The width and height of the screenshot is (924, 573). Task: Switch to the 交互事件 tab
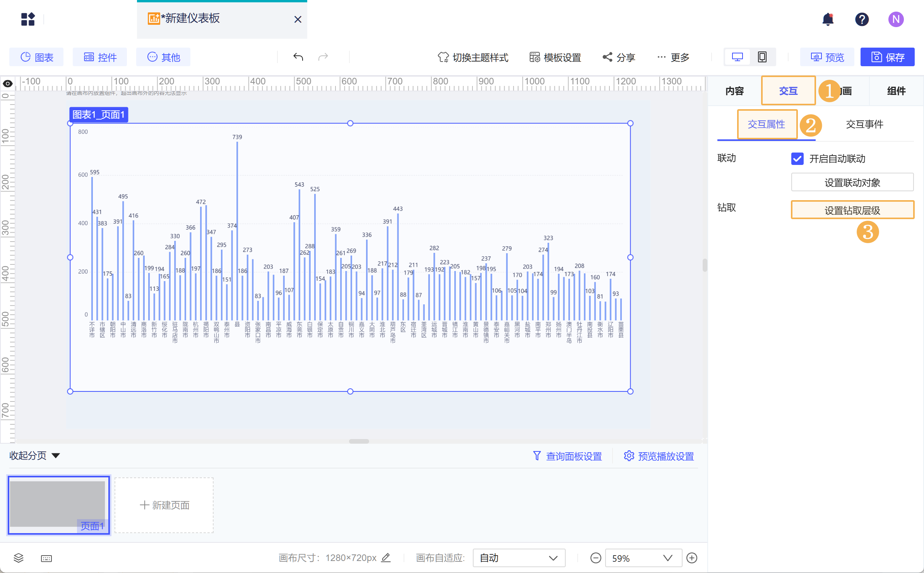(864, 124)
